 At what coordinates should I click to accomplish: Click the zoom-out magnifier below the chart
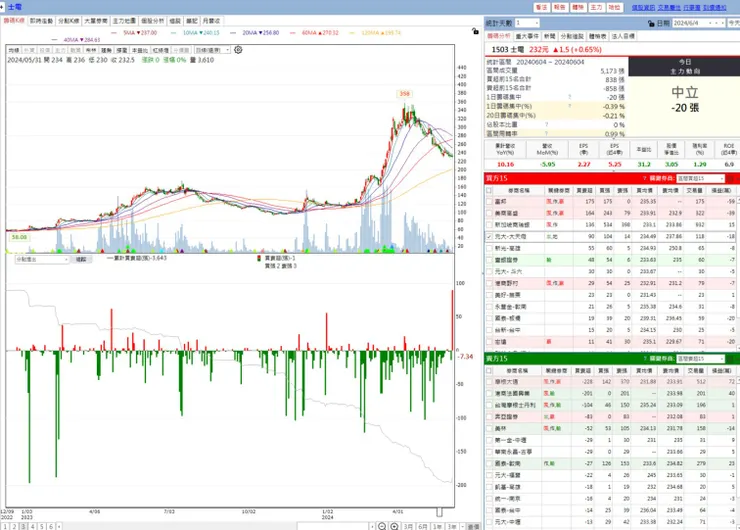382,526
